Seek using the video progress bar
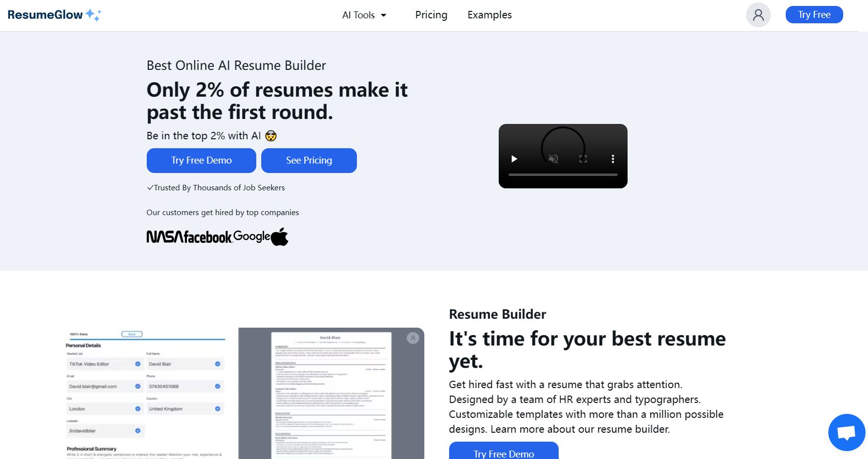The image size is (868, 459). click(x=563, y=175)
